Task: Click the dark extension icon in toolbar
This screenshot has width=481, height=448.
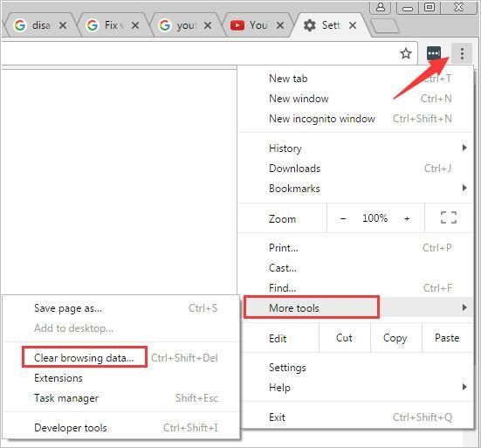Action: tap(434, 53)
